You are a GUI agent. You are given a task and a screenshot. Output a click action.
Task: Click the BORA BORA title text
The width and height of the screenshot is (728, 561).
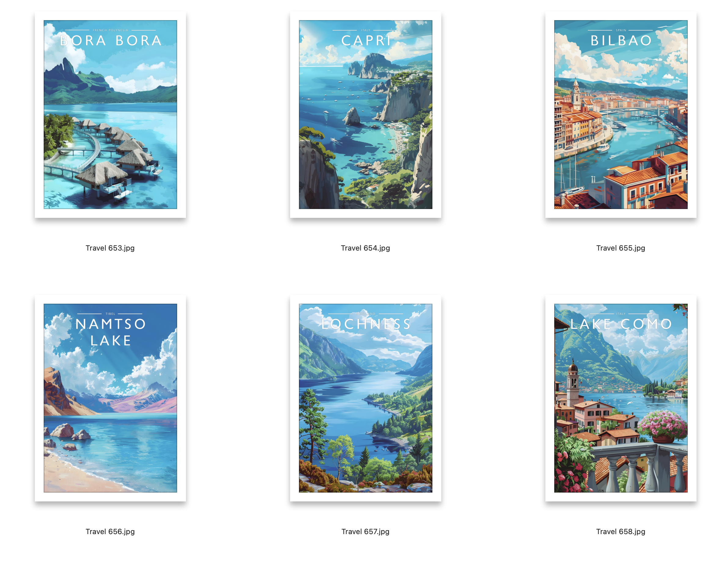tap(111, 41)
